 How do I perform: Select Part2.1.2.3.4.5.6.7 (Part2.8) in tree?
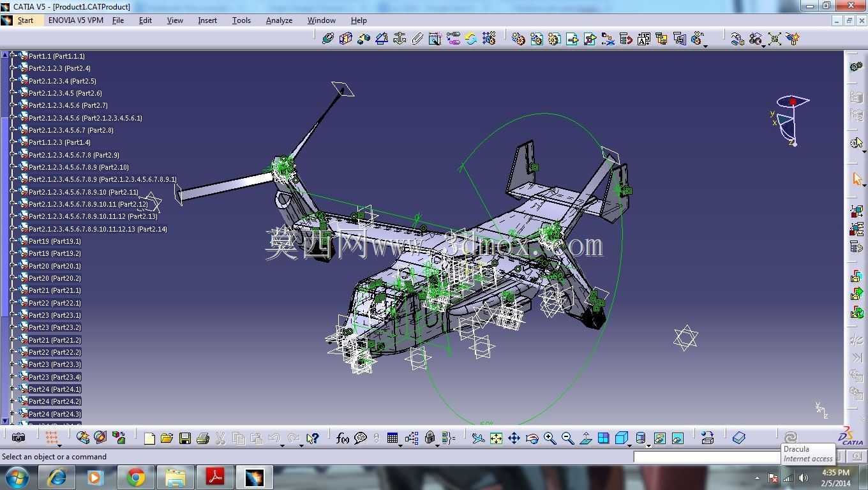pyautogui.click(x=71, y=130)
